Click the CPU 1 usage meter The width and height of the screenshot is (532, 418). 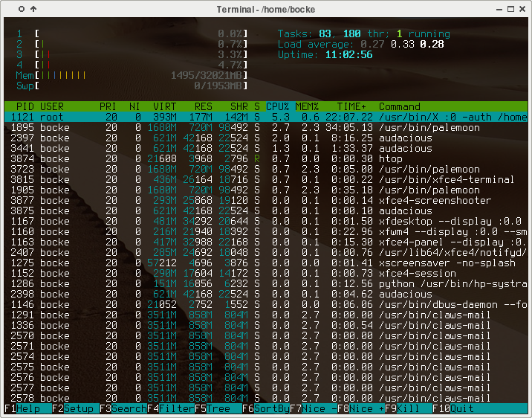tap(132, 33)
